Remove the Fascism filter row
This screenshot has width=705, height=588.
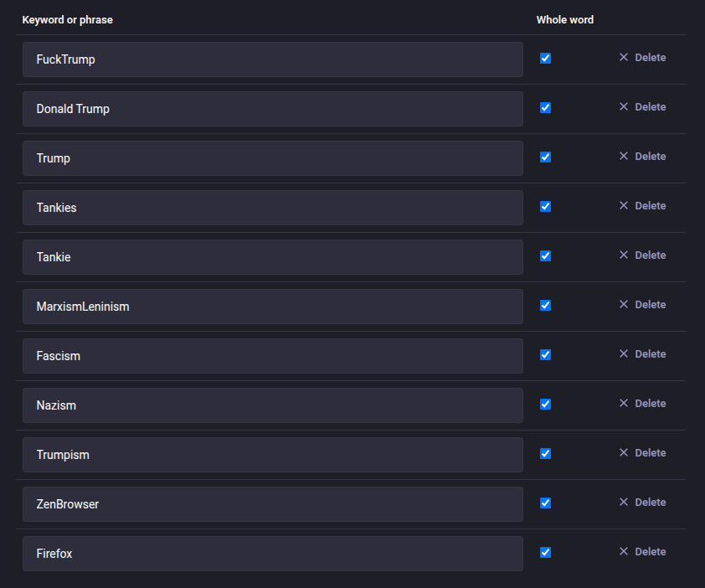642,354
